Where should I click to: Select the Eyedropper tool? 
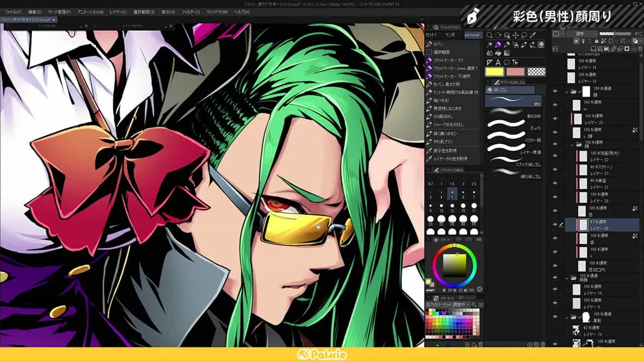(x=532, y=35)
